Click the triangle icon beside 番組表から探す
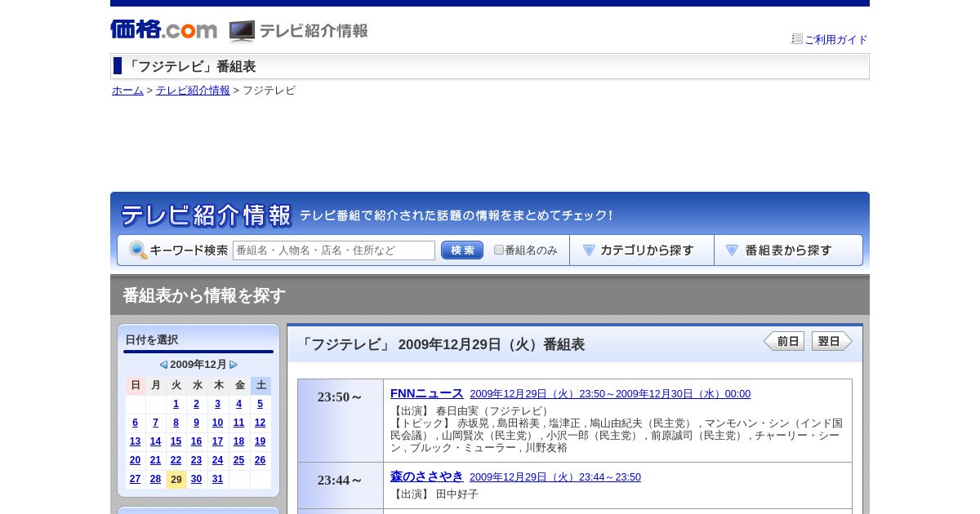Image resolution: width=980 pixels, height=514 pixels. (732, 250)
